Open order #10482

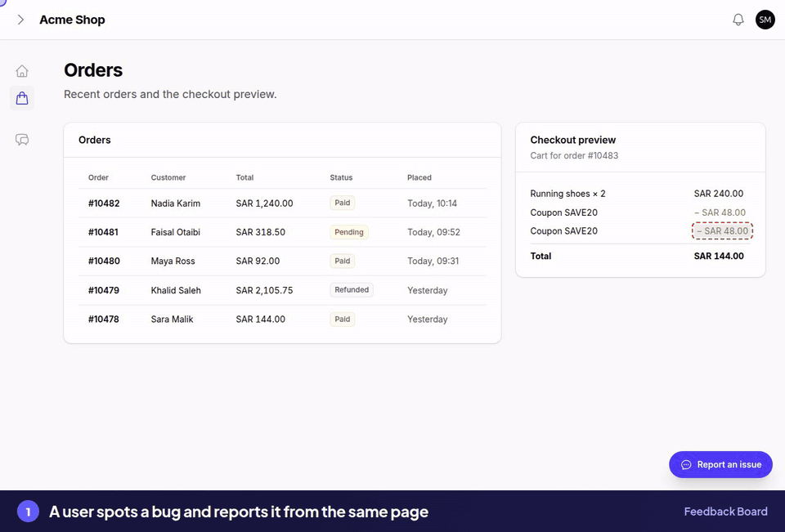[x=104, y=203]
